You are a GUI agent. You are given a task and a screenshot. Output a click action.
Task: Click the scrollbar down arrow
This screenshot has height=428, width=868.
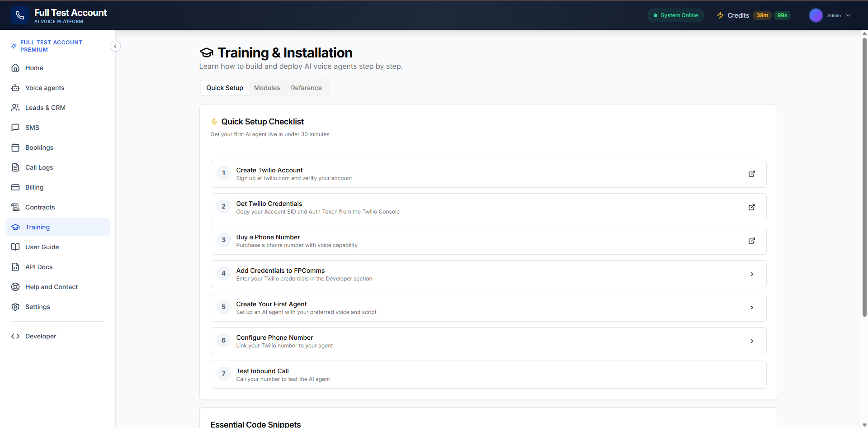click(864, 424)
